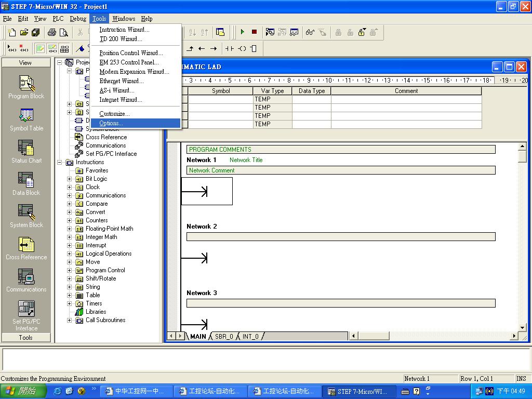This screenshot has height=399, width=532.
Task: Expand the Compare instruction folder
Action: tap(70, 204)
